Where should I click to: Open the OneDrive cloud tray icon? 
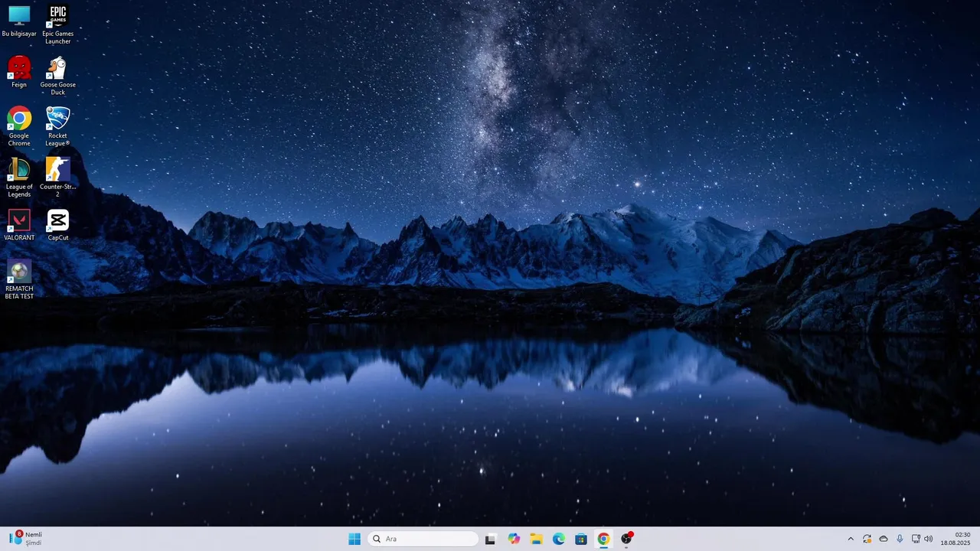(884, 539)
